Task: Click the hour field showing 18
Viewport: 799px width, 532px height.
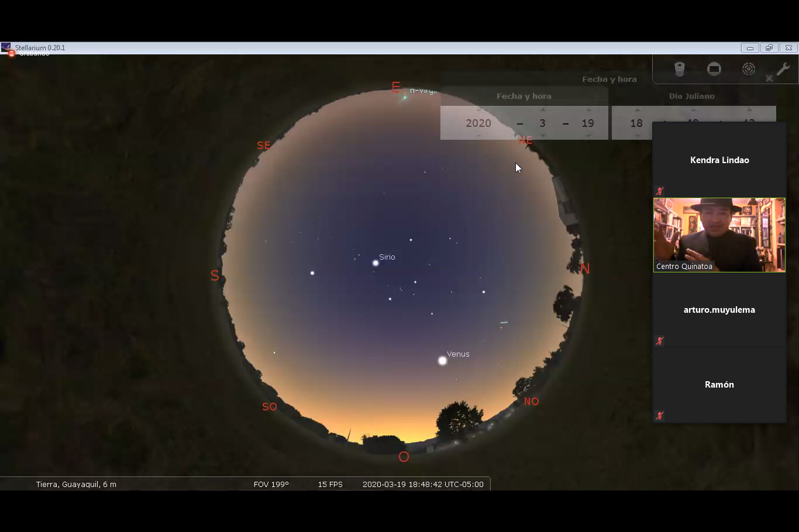Action: click(636, 123)
